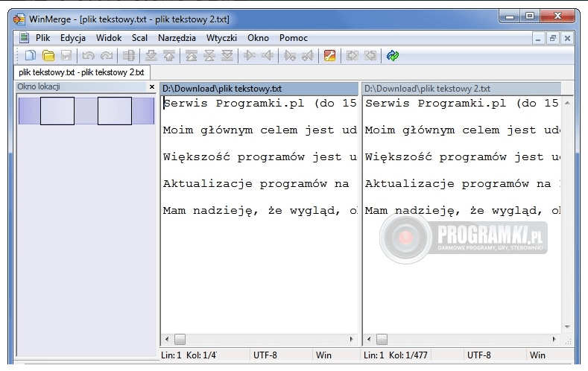Click left pane horizontal scrollbar left arrow
Screen dimensions: 588x371
point(167,339)
